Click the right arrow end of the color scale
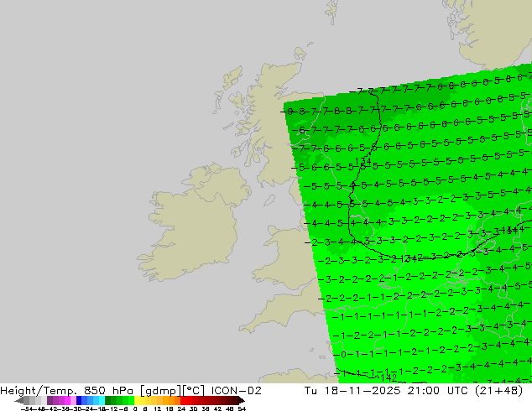 (x=241, y=400)
